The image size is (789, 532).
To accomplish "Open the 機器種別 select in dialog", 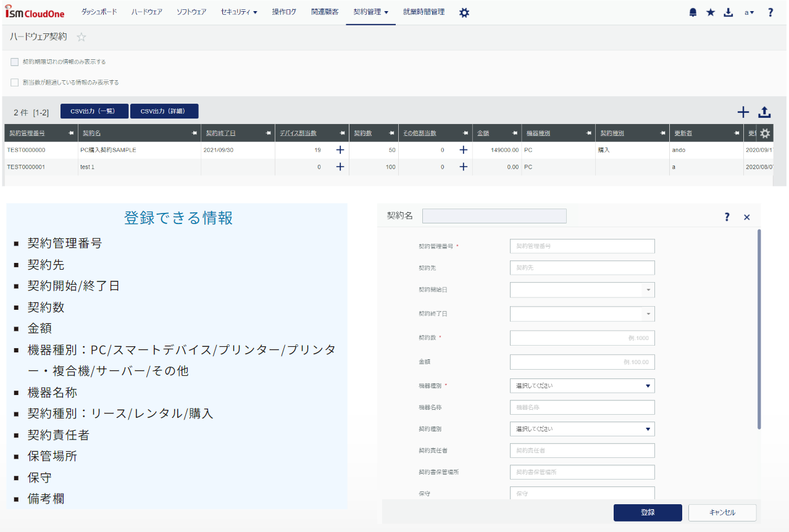I will click(x=582, y=386).
